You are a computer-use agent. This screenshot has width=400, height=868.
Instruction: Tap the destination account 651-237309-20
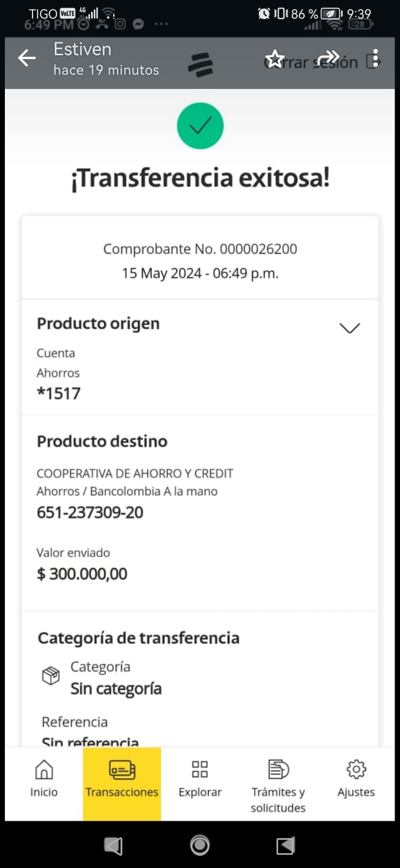tap(90, 513)
